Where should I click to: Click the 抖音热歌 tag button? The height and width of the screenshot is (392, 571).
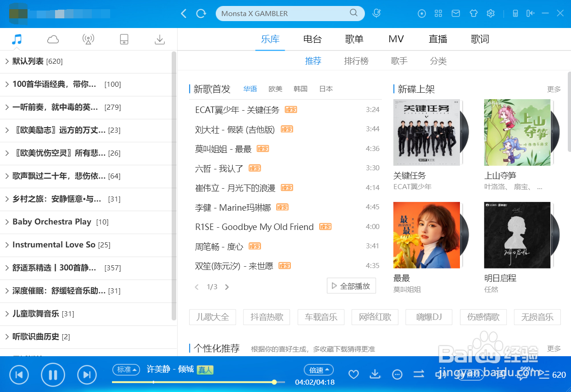[x=267, y=317]
